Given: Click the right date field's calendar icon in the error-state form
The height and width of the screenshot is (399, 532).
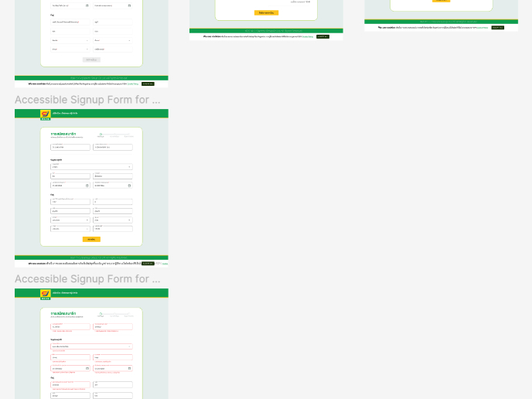Looking at the screenshot, I should pyautogui.click(x=129, y=369).
